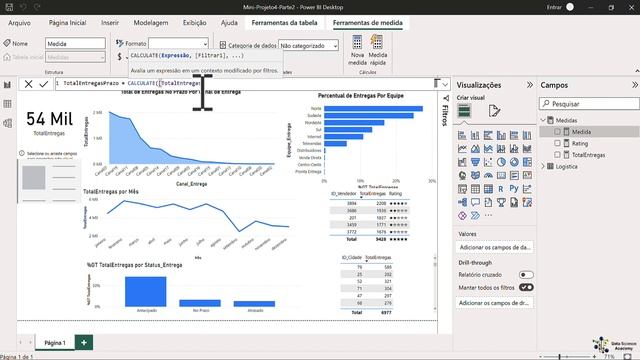Select the table visual
The image size is (640, 360).
475,189
